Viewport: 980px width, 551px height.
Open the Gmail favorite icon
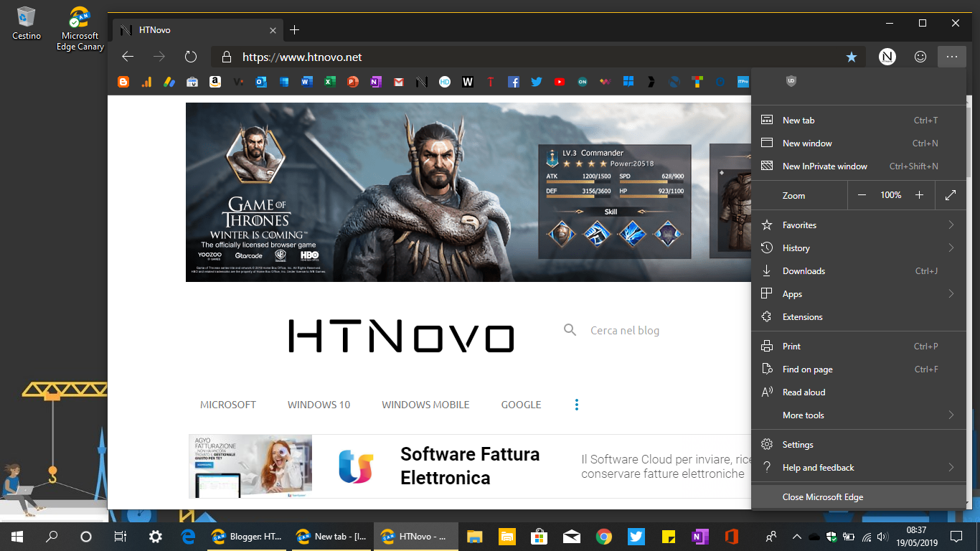tap(398, 83)
